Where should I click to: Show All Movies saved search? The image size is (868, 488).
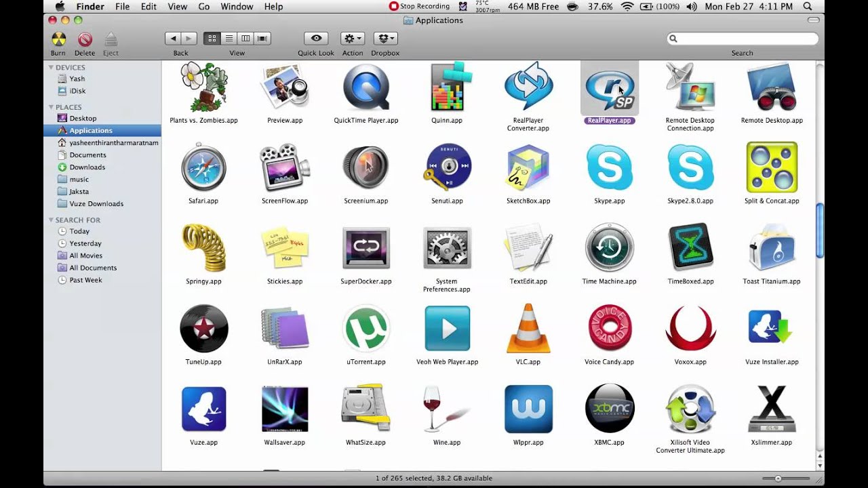click(85, 256)
